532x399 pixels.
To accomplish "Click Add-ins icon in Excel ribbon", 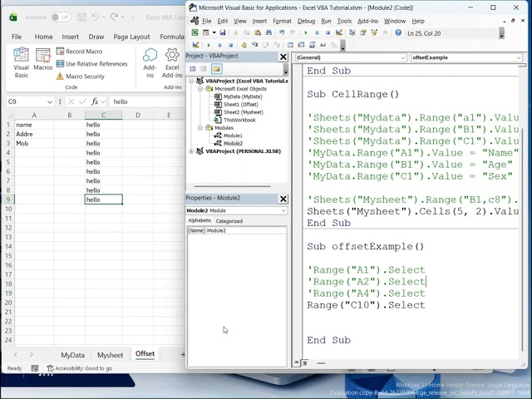I will pos(150,63).
